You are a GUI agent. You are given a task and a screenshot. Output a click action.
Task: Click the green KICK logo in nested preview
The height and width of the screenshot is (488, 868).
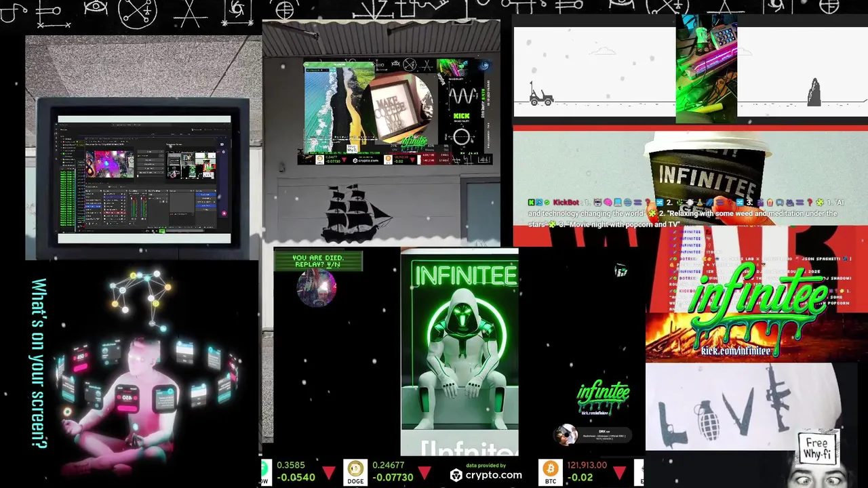click(461, 117)
